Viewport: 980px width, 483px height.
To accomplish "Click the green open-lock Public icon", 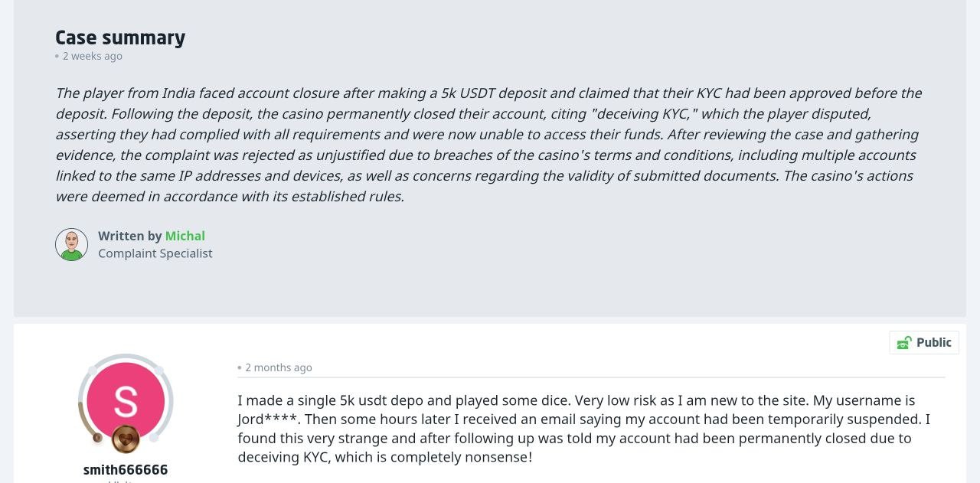I will [x=904, y=342].
